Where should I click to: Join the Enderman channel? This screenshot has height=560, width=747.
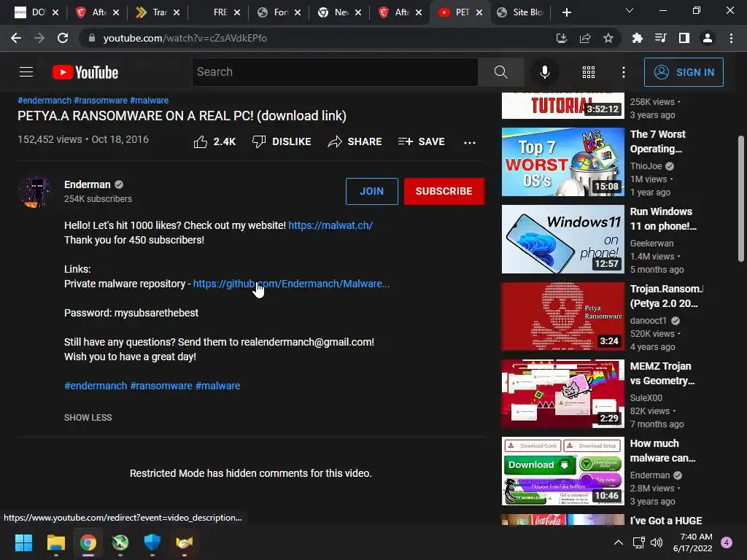[x=371, y=192]
